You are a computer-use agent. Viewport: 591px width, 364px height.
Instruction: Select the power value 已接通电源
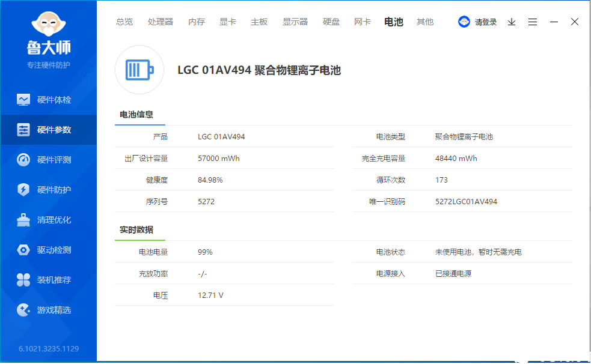(453, 274)
